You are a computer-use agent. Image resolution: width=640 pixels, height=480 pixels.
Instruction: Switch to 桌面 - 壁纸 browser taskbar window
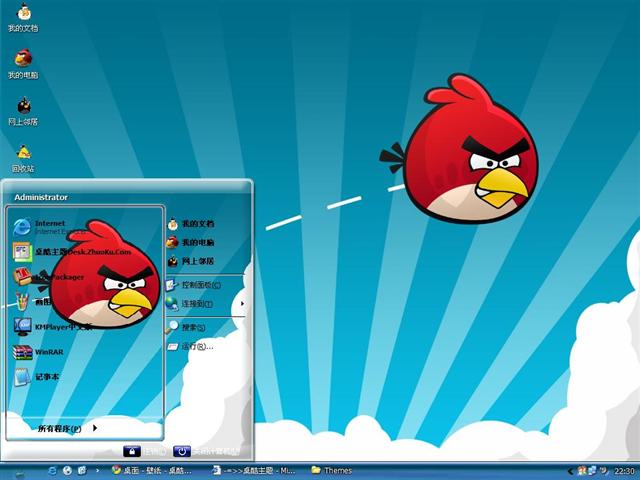[152, 471]
